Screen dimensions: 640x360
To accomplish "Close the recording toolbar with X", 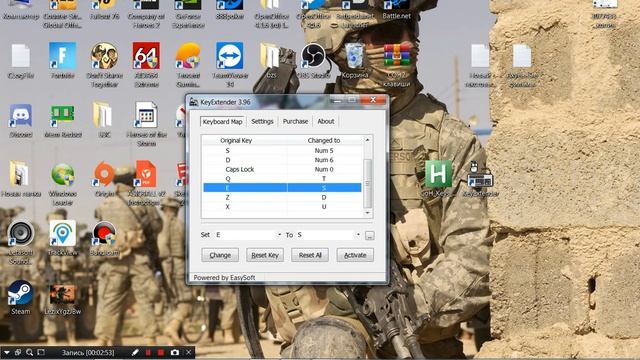I will [189, 352].
